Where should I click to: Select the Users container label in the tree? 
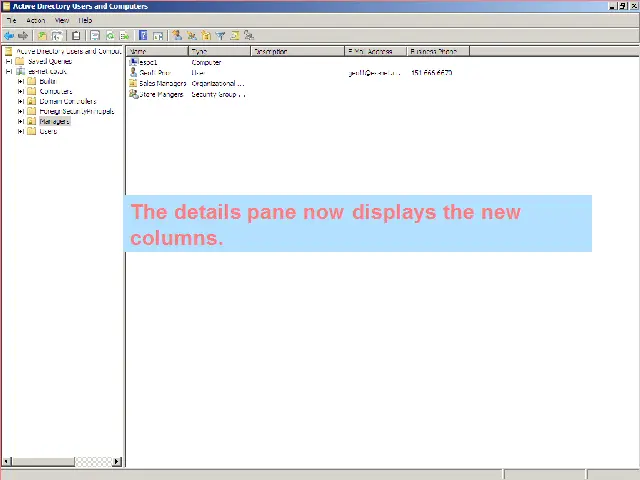coord(48,131)
